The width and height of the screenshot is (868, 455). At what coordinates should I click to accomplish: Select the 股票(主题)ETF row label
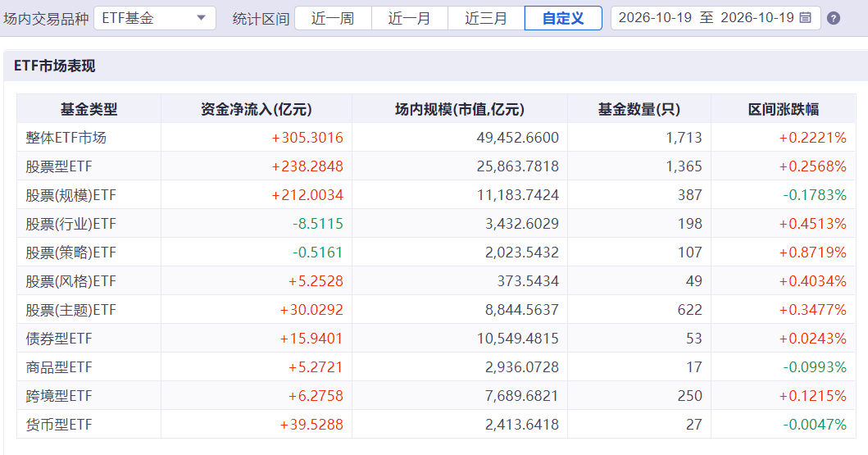pos(70,310)
